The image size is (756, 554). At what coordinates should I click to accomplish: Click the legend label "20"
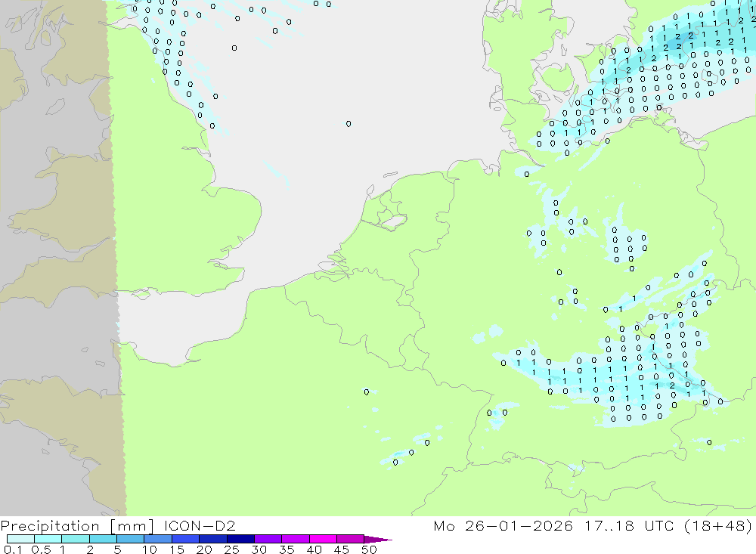click(204, 549)
